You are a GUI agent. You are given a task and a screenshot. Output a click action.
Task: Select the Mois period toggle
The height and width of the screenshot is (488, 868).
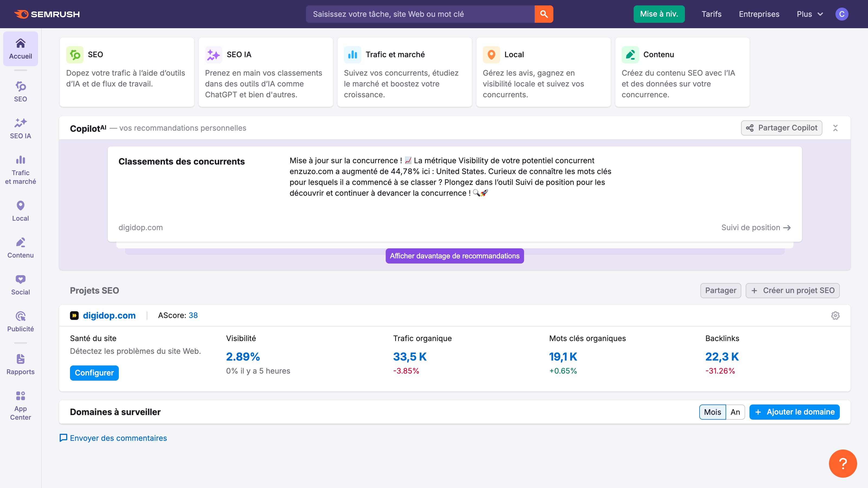712,412
